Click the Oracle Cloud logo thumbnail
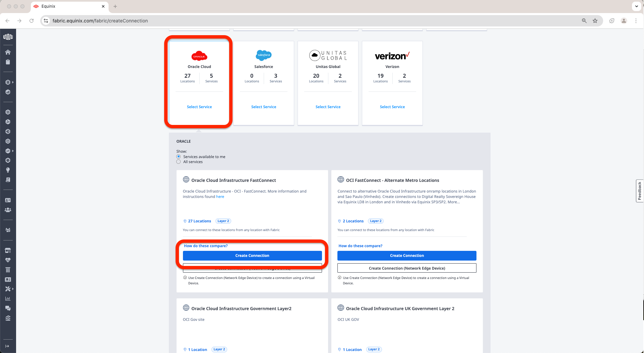The image size is (644, 353). (199, 56)
